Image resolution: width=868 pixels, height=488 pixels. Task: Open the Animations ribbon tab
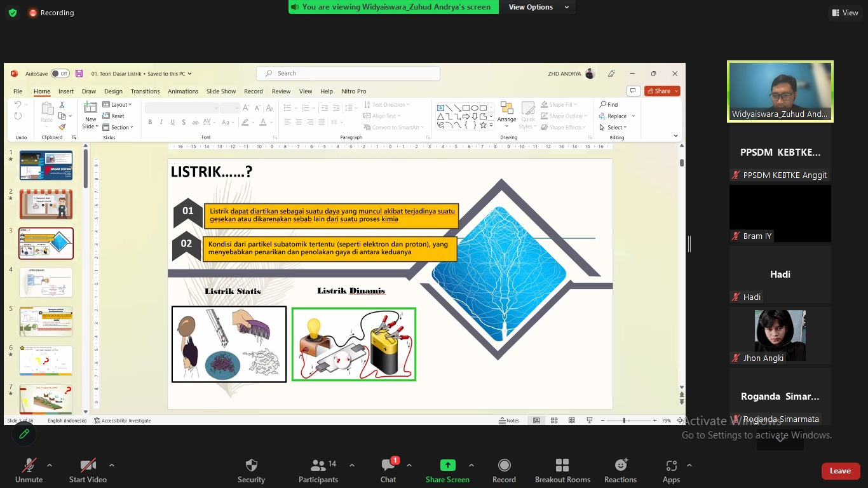[x=183, y=91]
